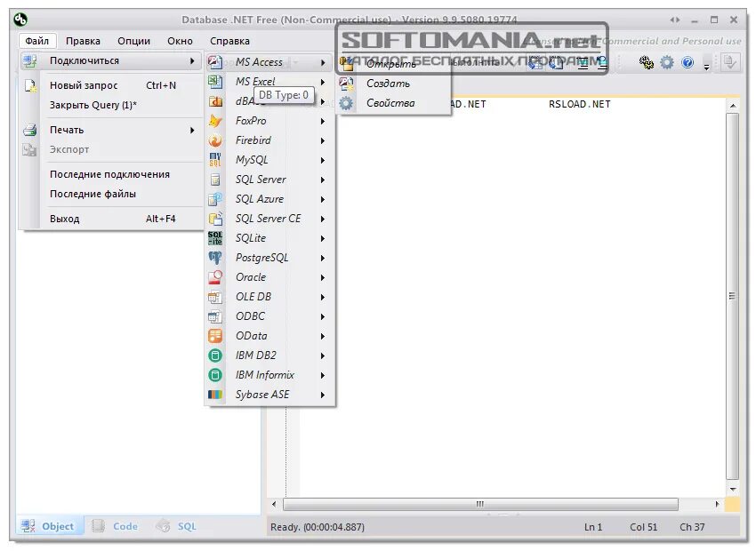Click the Sybase ASE icon
Image resolution: width=756 pixels, height=551 pixels.
click(x=215, y=395)
